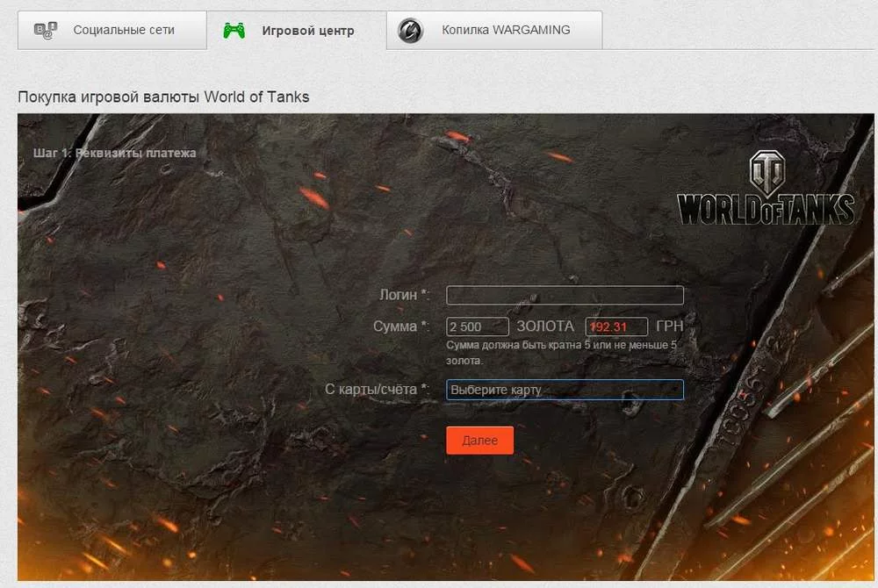Open the Социальные сети tab

[112, 30]
